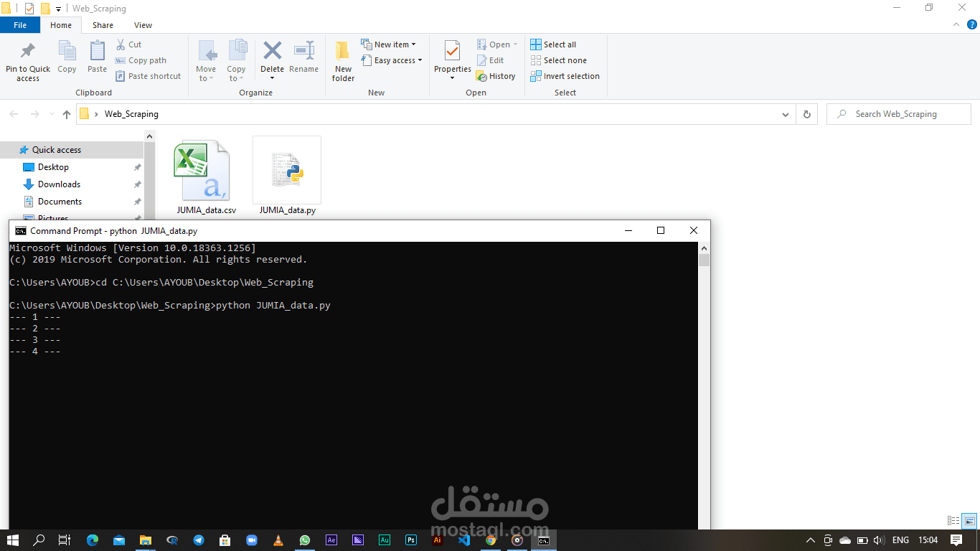Click the Command Prompt scrollbar up arrow

[705, 248]
